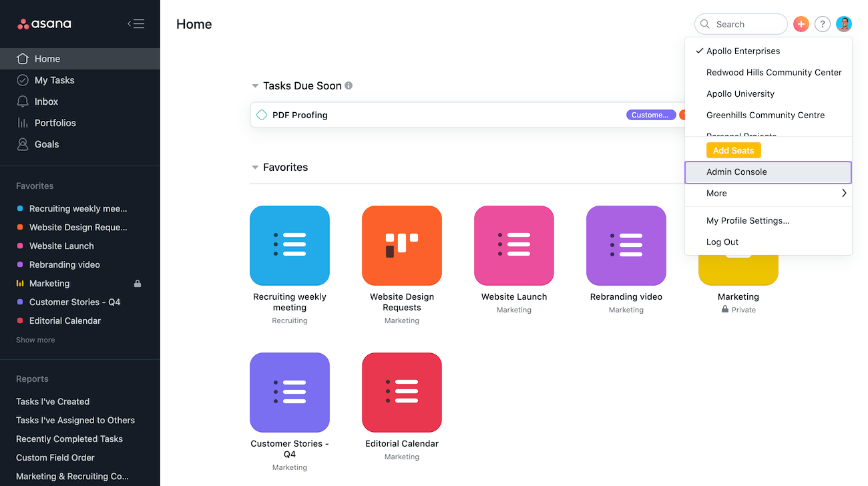Click the Add Seats button
This screenshot has width=868, height=486.
tap(733, 150)
